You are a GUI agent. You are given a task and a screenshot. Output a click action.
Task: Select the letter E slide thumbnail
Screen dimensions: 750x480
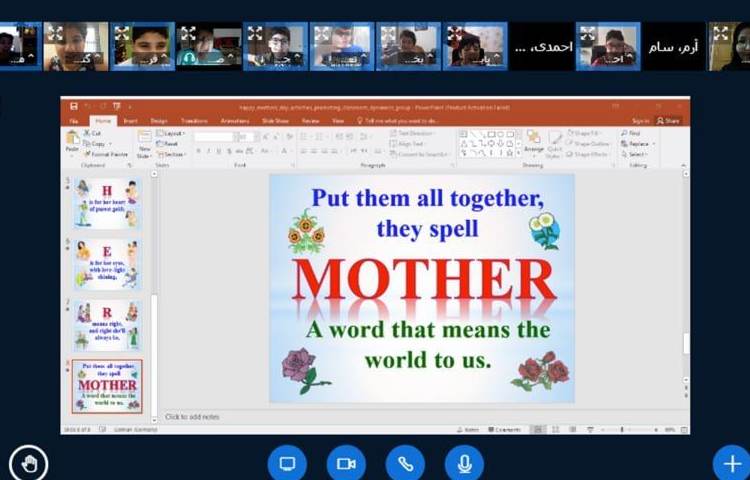click(x=107, y=264)
